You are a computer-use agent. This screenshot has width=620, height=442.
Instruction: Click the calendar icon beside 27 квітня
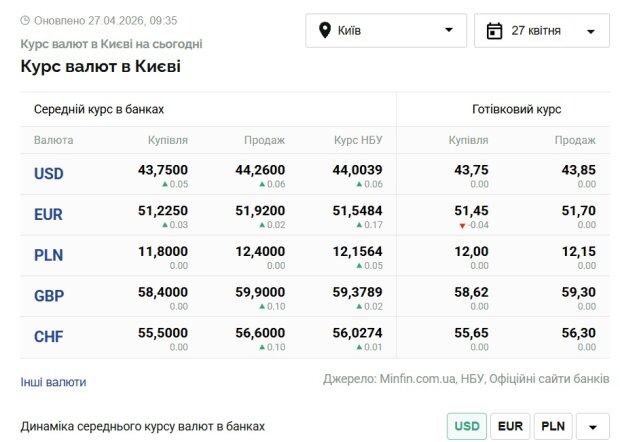pyautogui.click(x=493, y=30)
